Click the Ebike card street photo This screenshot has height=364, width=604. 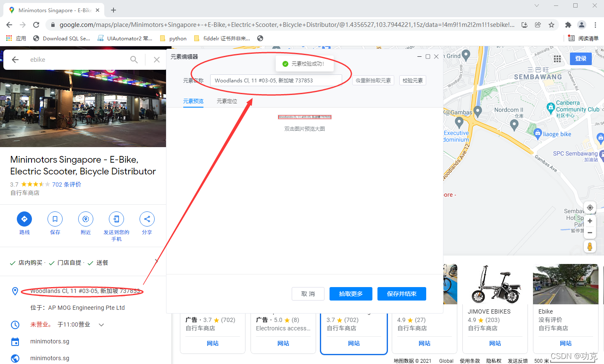coord(566,284)
